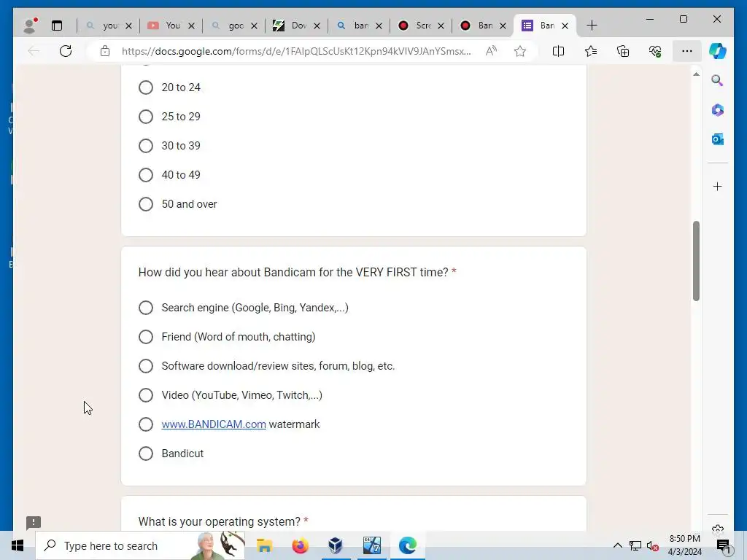
Task: Click the scrollbar up arrow
Action: tap(696, 74)
